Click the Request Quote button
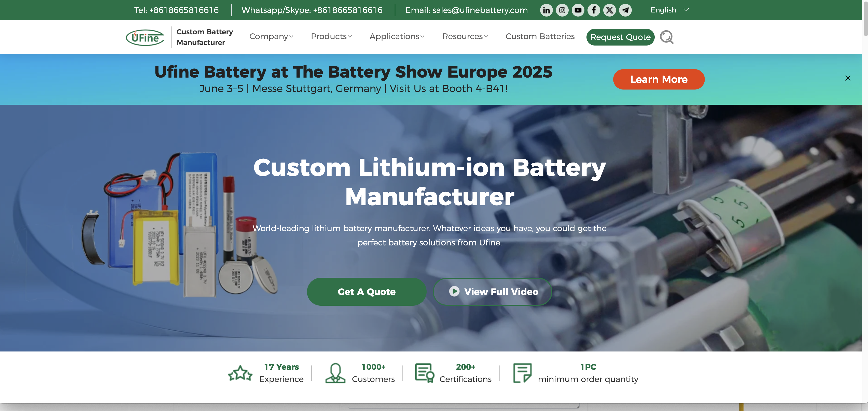868x411 pixels. (x=620, y=37)
